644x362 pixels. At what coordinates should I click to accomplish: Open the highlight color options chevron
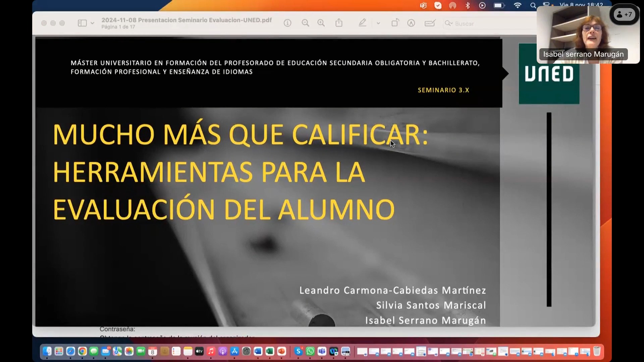tap(378, 23)
